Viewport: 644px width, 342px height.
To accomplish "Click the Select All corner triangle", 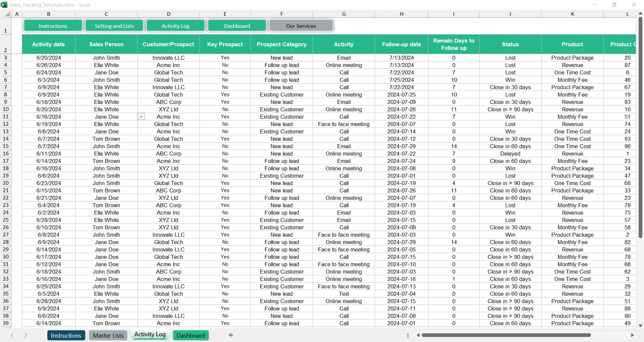I will click(x=7, y=14).
